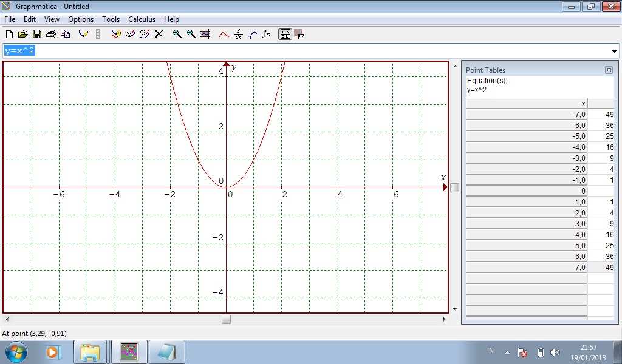The image size is (622, 364).
Task: Select table cell x = 7,0
Action: click(527, 268)
